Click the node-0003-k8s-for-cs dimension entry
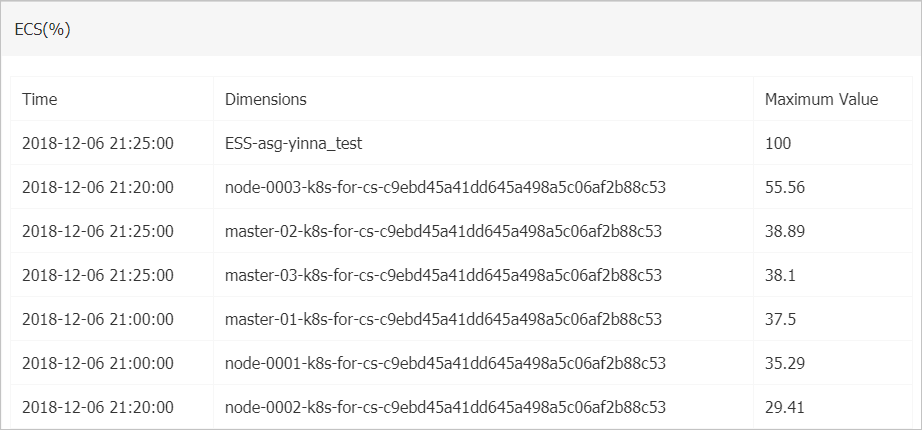Image resolution: width=922 pixels, height=430 pixels. (445, 187)
